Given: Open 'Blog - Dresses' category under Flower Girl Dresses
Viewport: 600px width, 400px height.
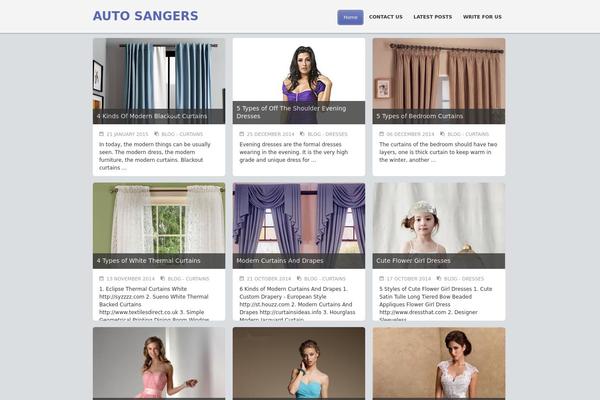Looking at the screenshot, I should coord(464,279).
